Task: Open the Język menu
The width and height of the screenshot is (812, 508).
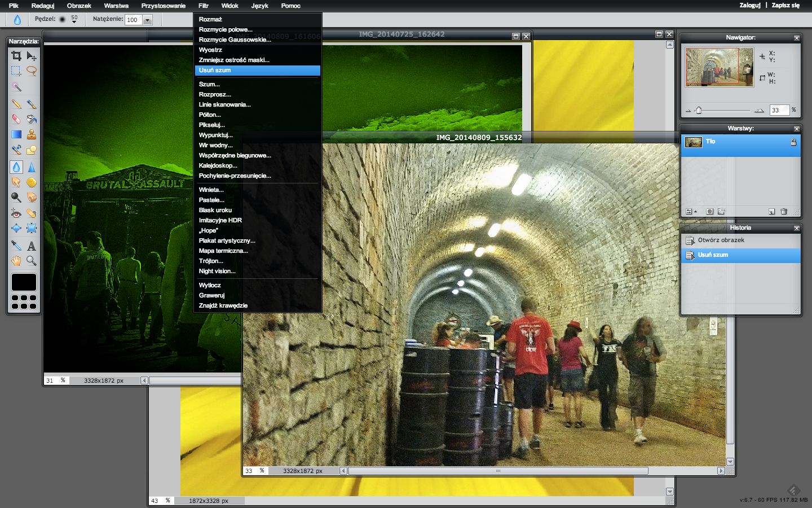Action: pos(260,6)
